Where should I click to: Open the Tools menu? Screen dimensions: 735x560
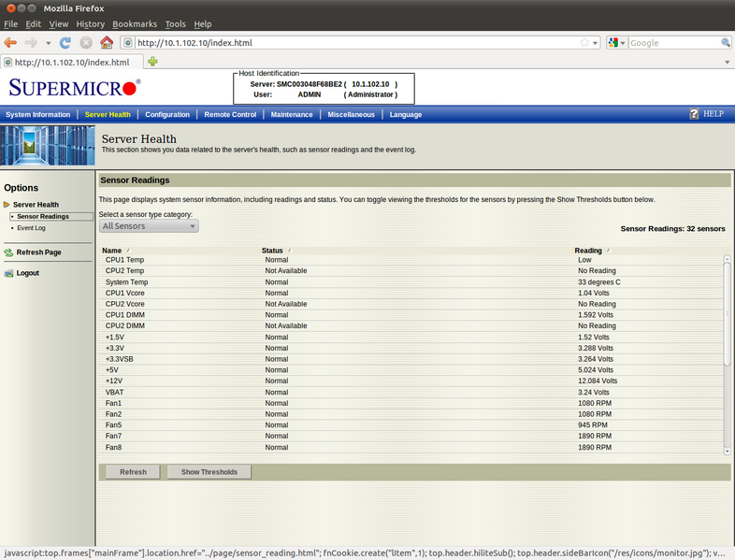click(175, 24)
